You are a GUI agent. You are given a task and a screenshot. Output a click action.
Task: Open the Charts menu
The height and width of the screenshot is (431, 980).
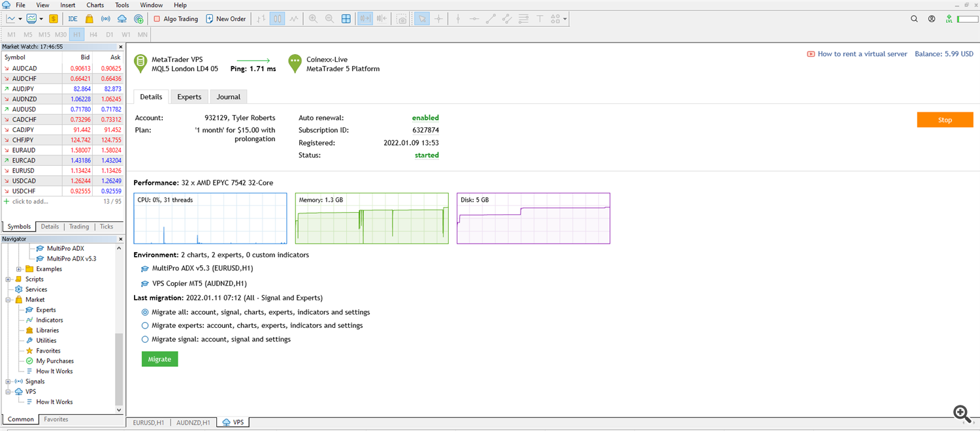pyautogui.click(x=95, y=5)
